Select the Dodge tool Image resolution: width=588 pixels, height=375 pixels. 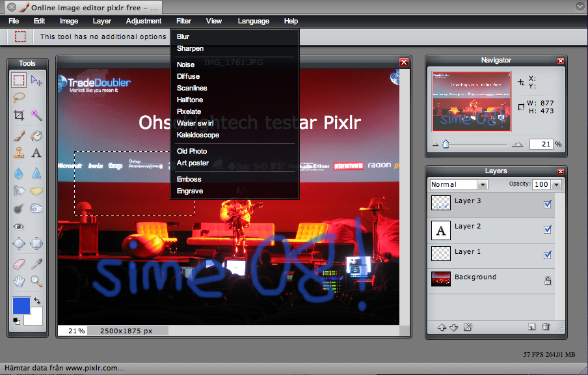coord(36,208)
